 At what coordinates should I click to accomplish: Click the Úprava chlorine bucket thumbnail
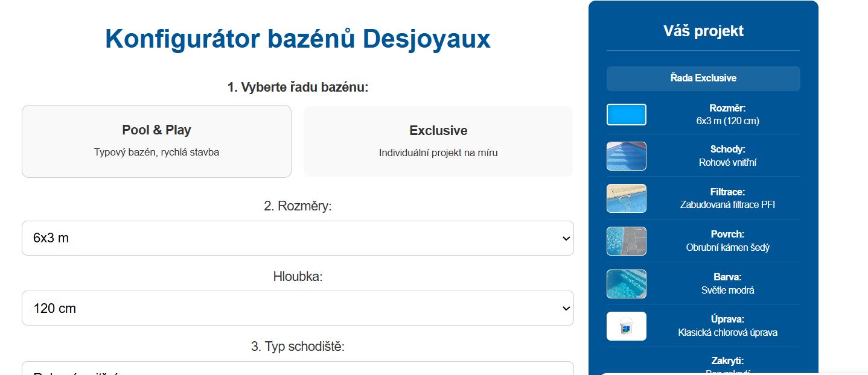point(627,326)
